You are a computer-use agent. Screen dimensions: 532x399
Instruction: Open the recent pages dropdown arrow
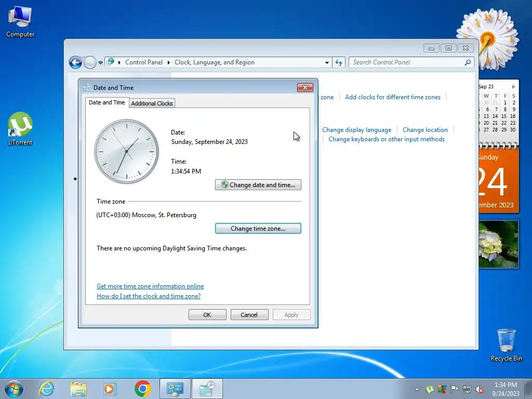[x=100, y=62]
